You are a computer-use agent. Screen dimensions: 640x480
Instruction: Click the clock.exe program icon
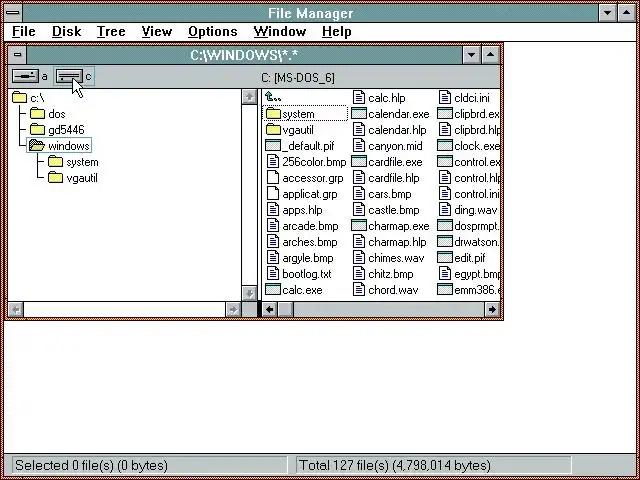tap(445, 146)
